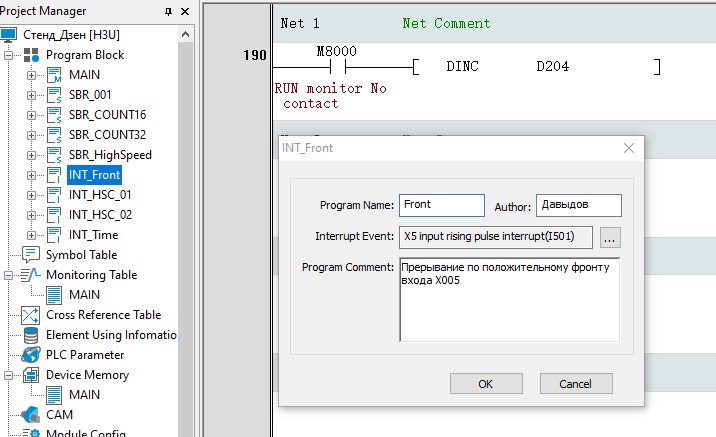Click the Project Manager vertical scrollbar track
This screenshot has height=437, width=716.
click(x=185, y=240)
